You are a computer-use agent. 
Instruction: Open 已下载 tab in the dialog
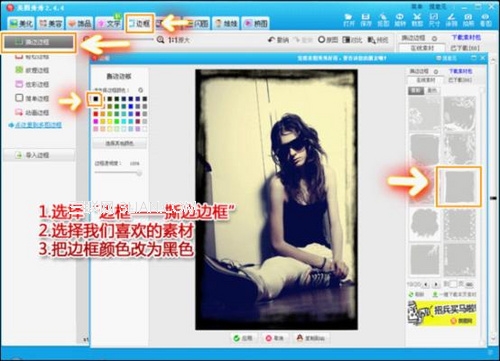point(460,80)
